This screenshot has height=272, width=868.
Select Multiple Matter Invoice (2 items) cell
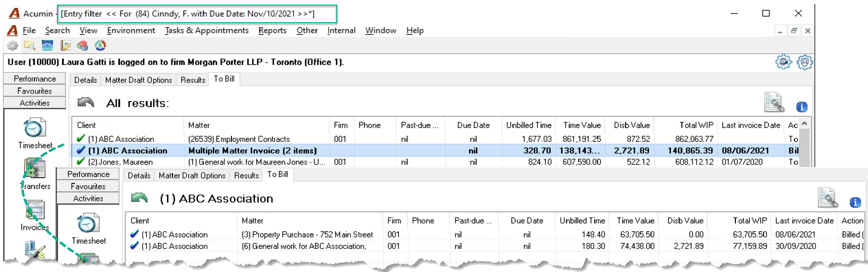[x=256, y=150]
